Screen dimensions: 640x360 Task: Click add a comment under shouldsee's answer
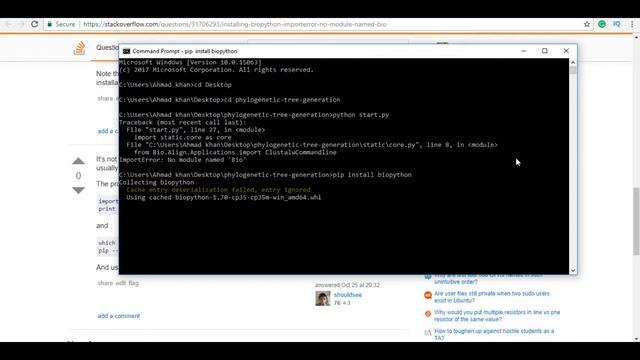(119, 316)
